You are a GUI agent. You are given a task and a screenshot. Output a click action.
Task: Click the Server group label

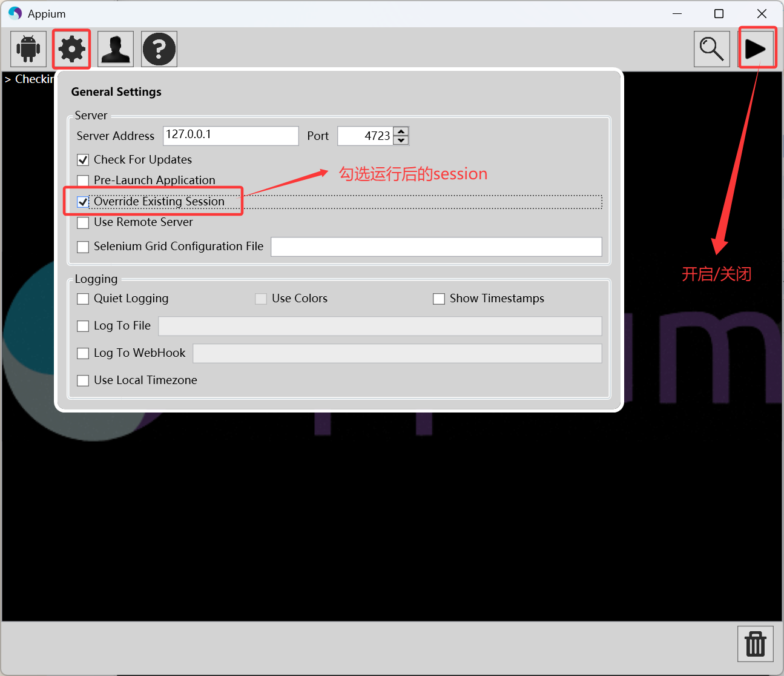91,115
